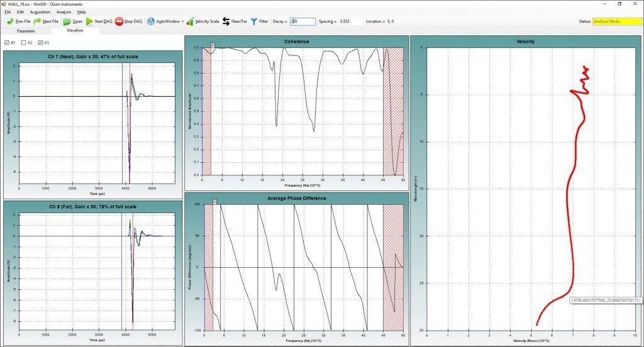Expand the AutoWindow dropdown arrow

[x=182, y=21]
